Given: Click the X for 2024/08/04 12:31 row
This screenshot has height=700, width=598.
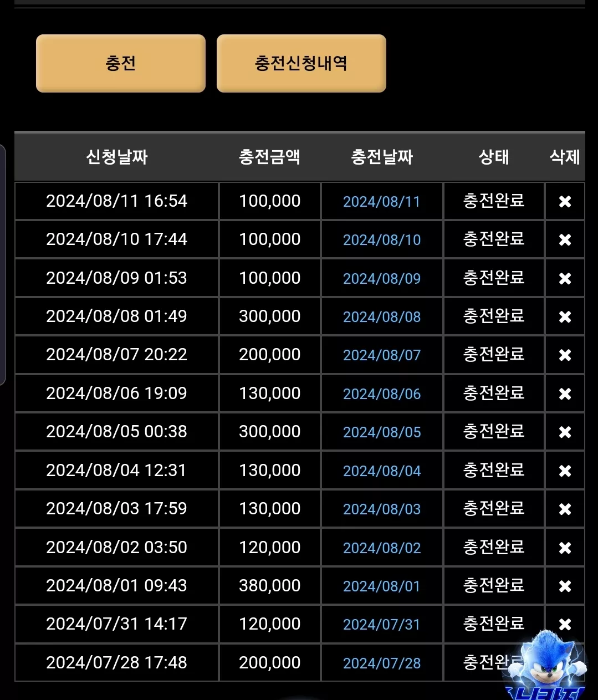Looking at the screenshot, I should click(565, 471).
